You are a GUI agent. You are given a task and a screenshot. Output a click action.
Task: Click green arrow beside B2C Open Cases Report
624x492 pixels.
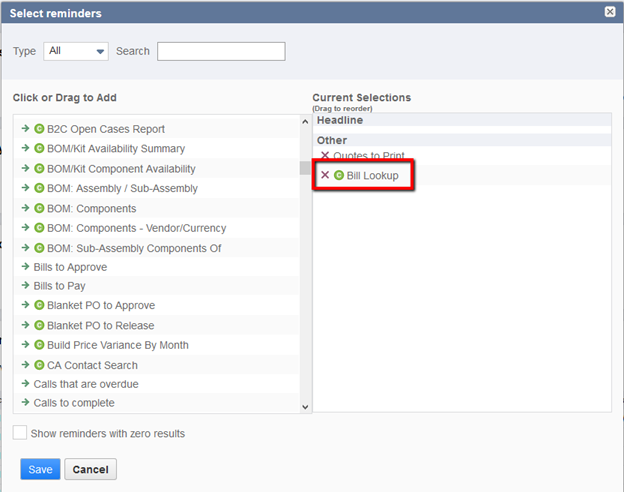[25, 129]
